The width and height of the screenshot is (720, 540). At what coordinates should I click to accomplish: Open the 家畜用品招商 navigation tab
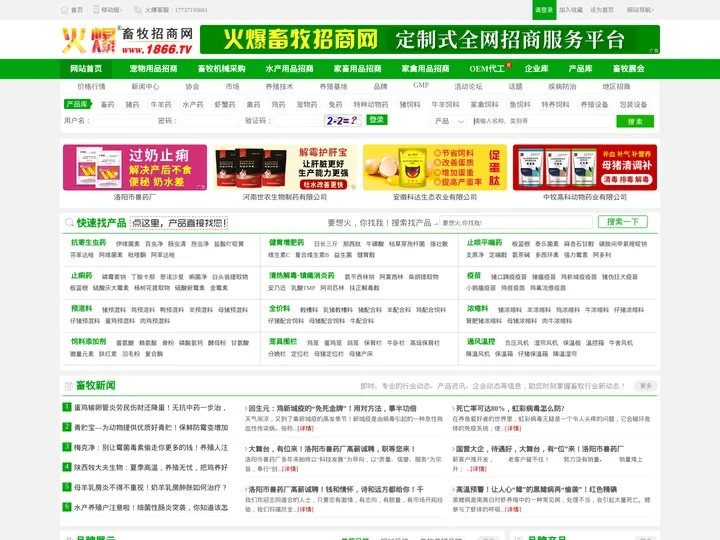coord(357,69)
